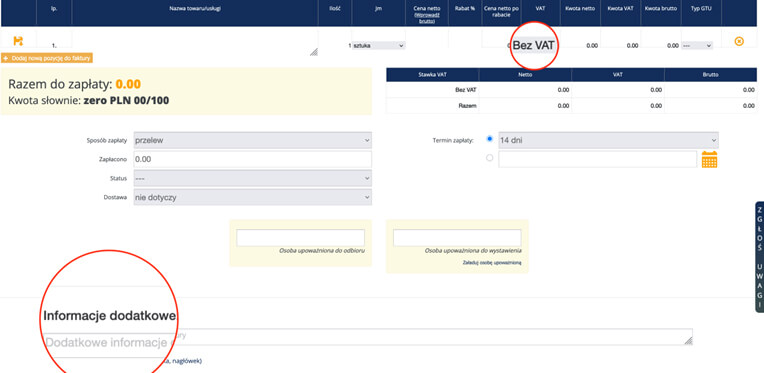Viewport: 764px width, 373px height.
Task: Click the Kwota VAT column header
Action: (621, 9)
